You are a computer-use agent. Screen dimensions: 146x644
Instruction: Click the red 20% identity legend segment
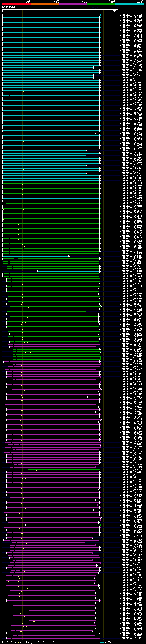pyautogui.click(x=16, y=4)
